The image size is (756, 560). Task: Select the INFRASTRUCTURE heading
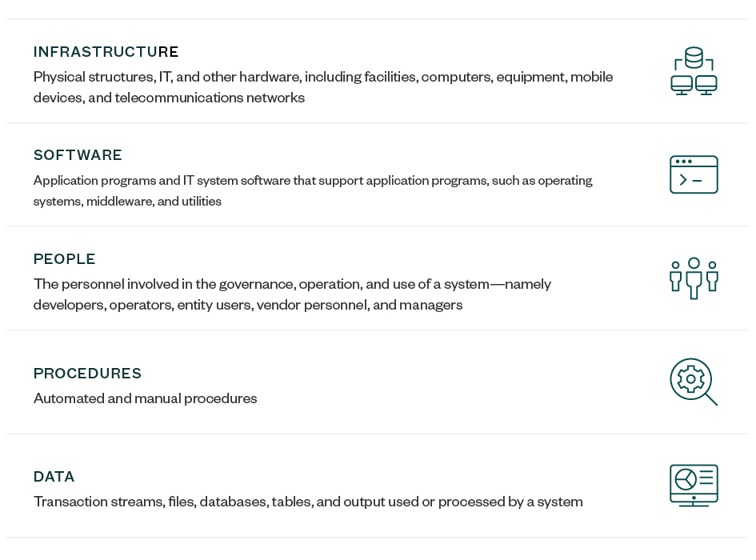click(106, 52)
